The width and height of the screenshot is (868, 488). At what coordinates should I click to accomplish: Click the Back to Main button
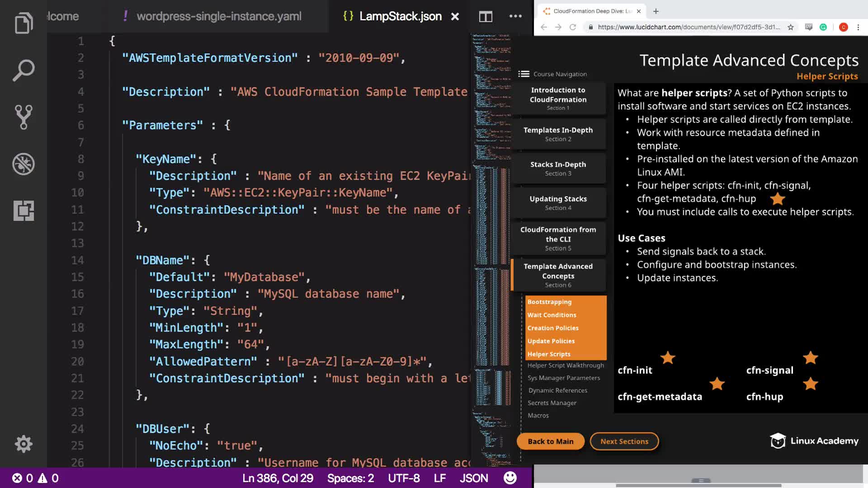550,441
